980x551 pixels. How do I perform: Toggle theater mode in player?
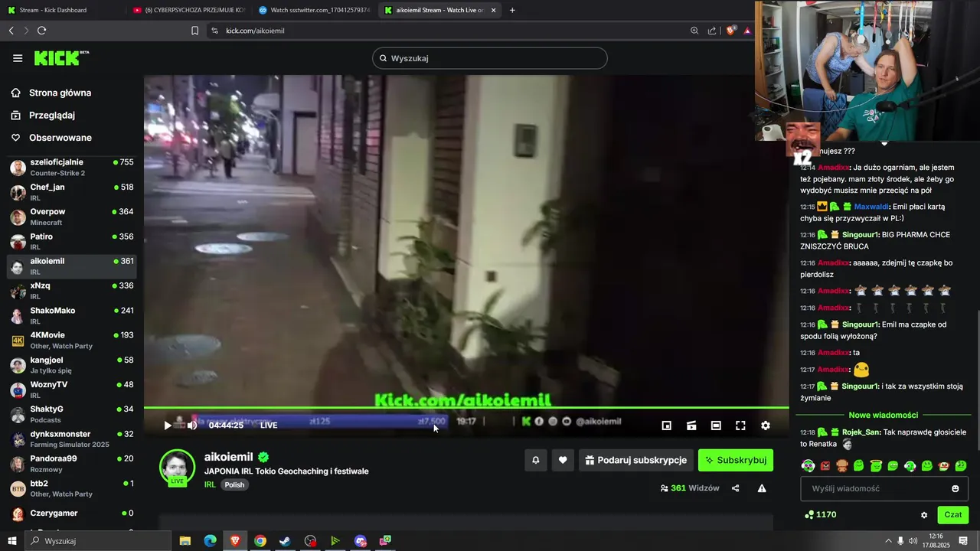coord(716,425)
